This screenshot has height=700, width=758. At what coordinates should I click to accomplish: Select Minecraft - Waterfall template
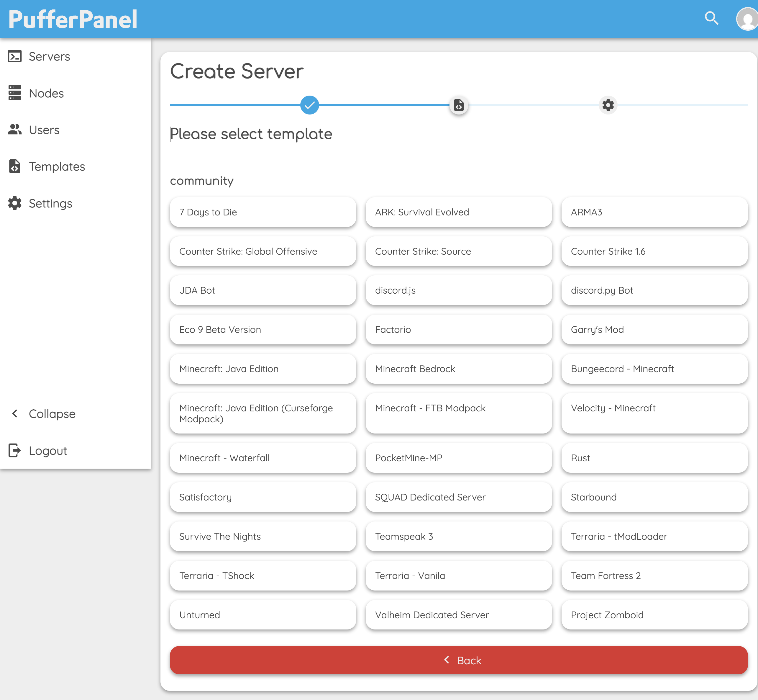click(263, 458)
